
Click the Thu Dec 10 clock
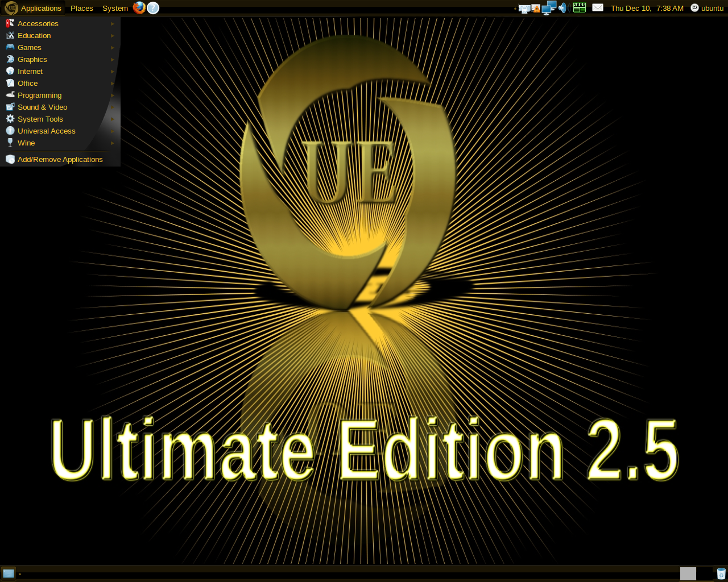click(x=647, y=8)
